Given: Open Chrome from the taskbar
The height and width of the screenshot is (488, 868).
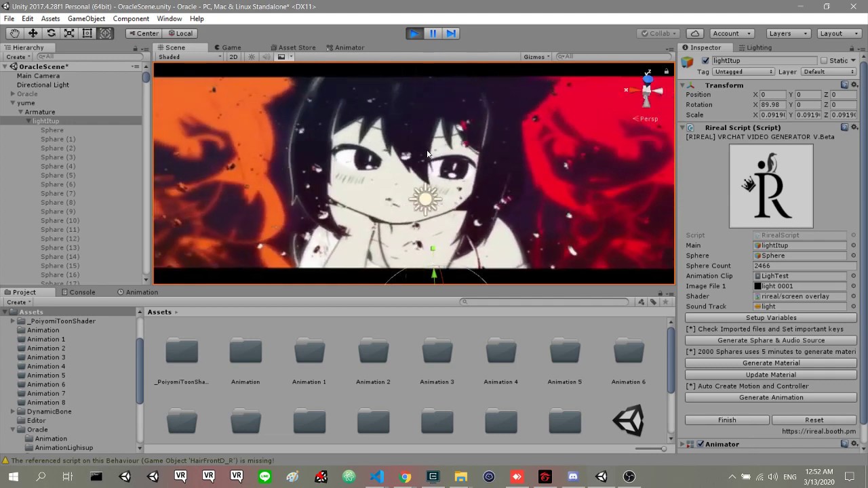Looking at the screenshot, I should [405, 476].
